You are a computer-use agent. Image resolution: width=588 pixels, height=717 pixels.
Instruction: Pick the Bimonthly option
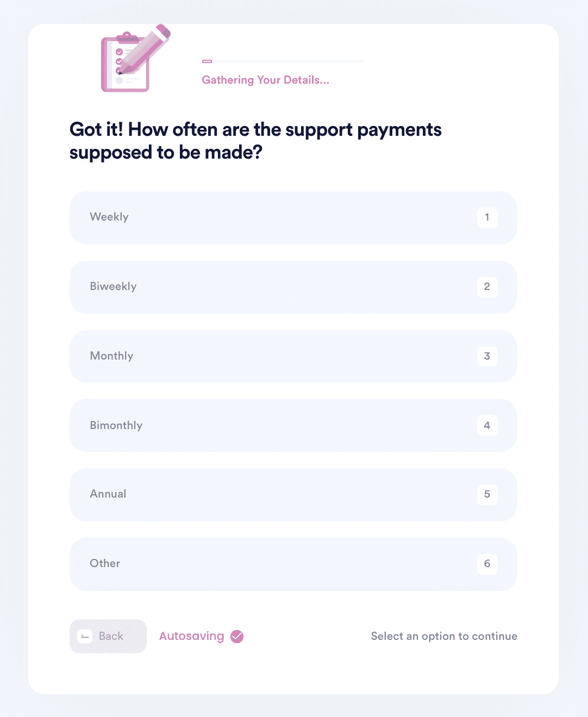(293, 425)
